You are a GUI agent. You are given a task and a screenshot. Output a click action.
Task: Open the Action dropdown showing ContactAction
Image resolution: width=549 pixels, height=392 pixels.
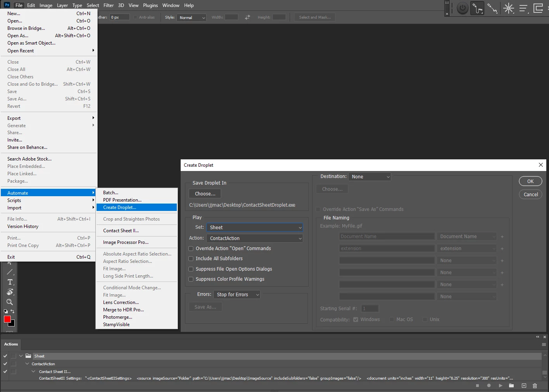point(255,238)
